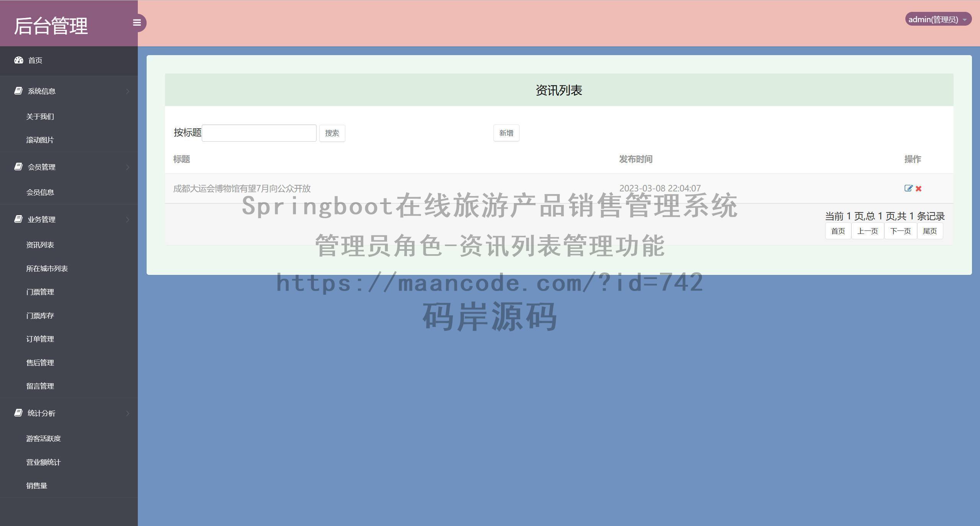Screen dimensions: 980x526
Task: Click the 资讯列表 panel heading
Action: point(559,90)
